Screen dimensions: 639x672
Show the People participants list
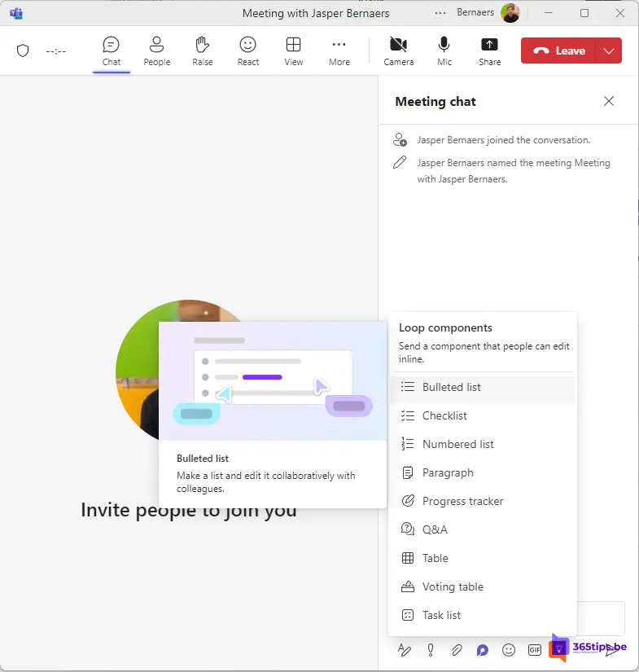(x=157, y=51)
